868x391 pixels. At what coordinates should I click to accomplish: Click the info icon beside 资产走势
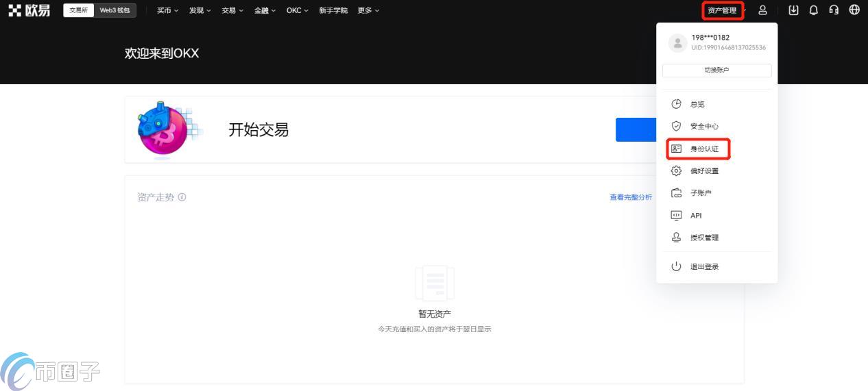182,197
